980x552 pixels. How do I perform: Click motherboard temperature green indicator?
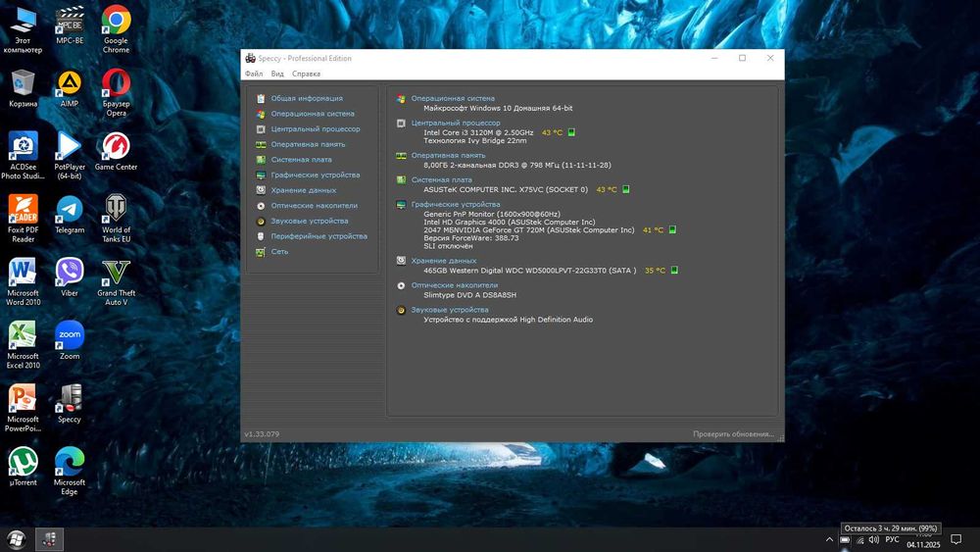point(625,189)
